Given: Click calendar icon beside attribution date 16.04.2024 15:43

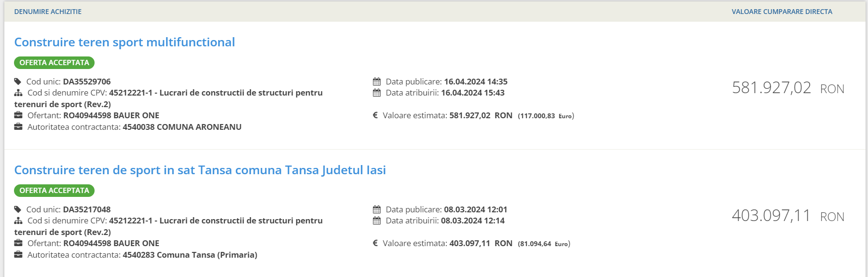Looking at the screenshot, I should coord(377,93).
